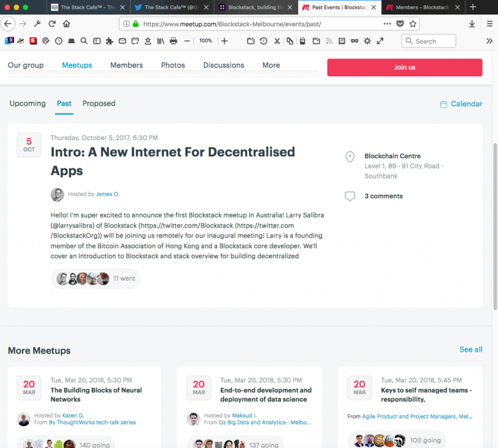Bookmark this page with the star
The image size is (498, 448).
click(x=412, y=24)
